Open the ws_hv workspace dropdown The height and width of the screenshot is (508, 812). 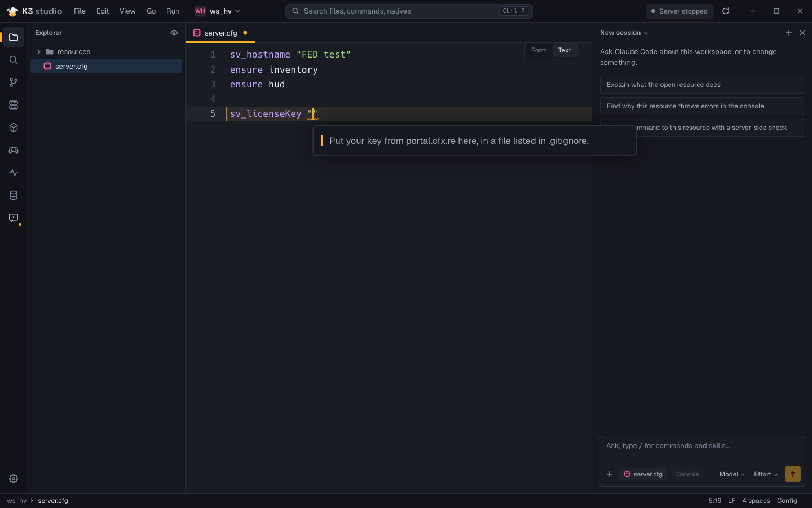(218, 11)
